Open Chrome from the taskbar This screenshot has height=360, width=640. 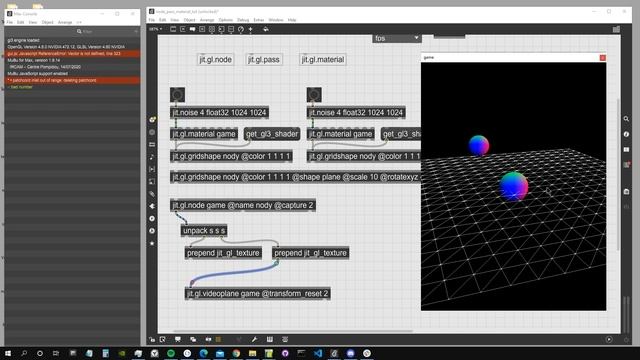tap(236, 353)
